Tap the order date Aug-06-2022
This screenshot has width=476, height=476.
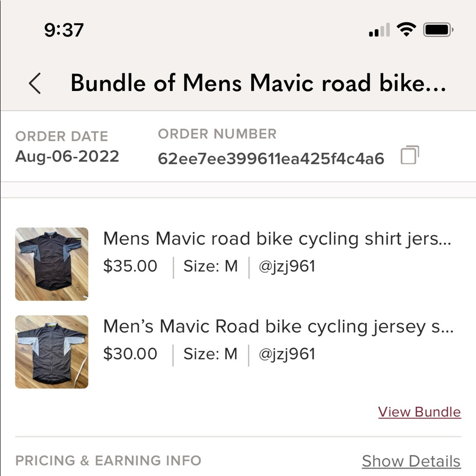coord(66,157)
